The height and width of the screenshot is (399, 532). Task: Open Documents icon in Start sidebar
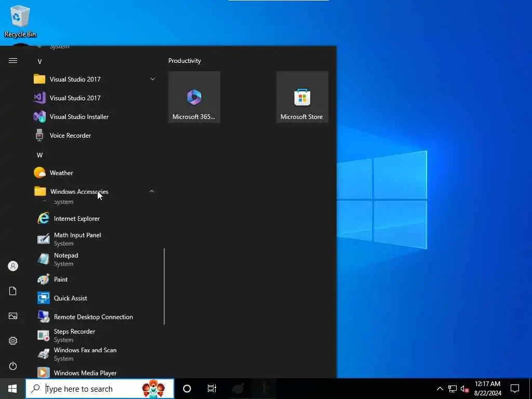13,291
